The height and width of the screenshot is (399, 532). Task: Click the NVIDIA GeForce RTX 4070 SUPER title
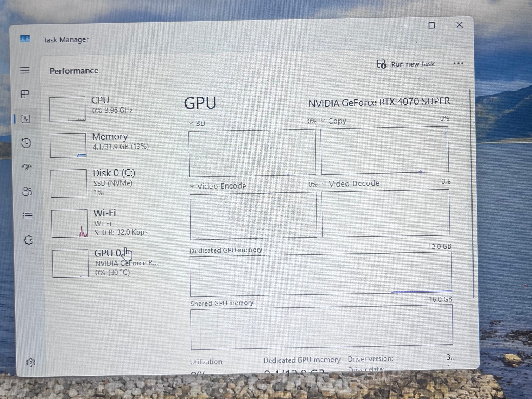point(379,102)
